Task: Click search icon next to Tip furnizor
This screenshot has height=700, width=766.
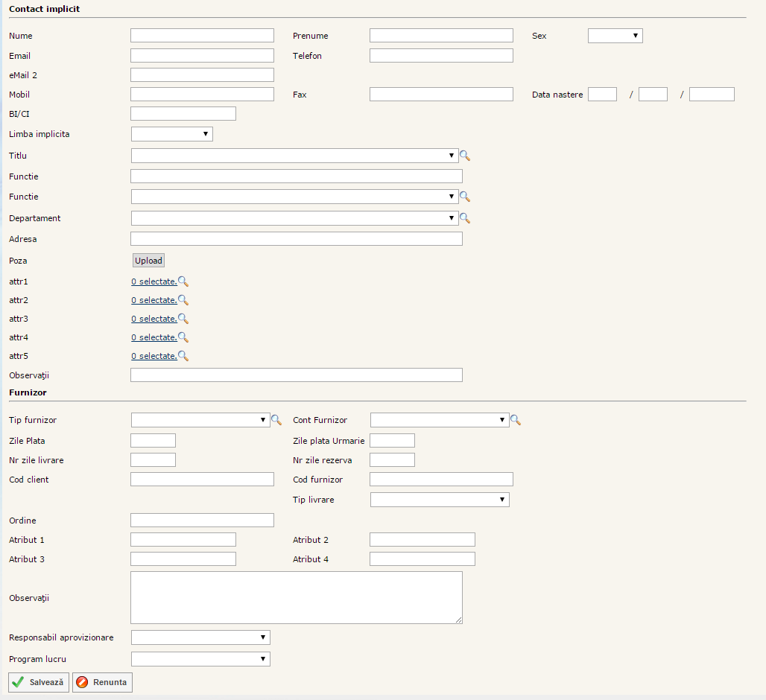Action: click(x=276, y=420)
